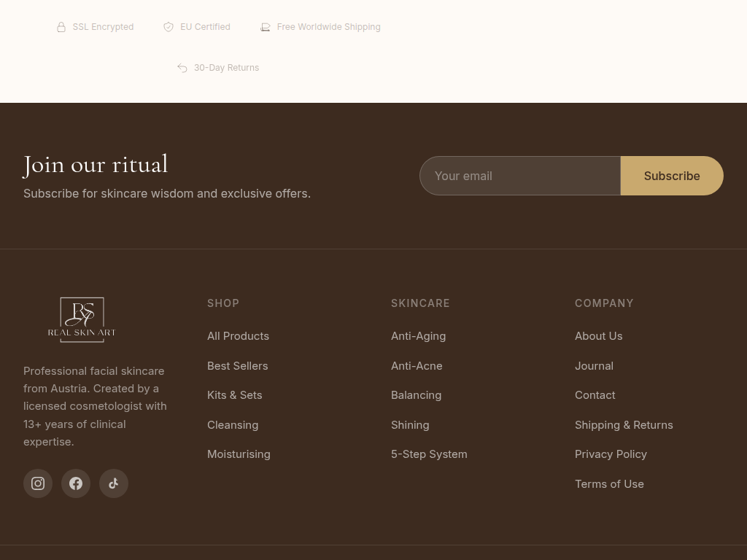The height and width of the screenshot is (560, 747).
Task: Open the Facebook social icon
Action: click(x=76, y=483)
